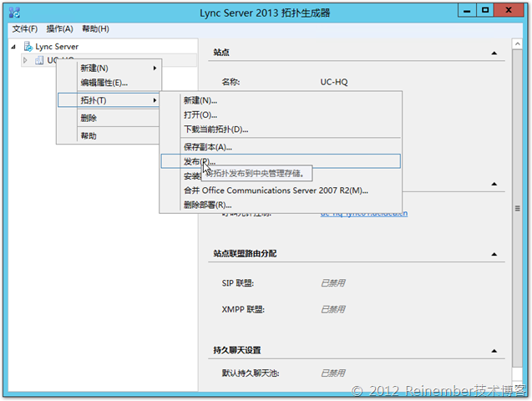Click the 名称: label

pos(231,82)
